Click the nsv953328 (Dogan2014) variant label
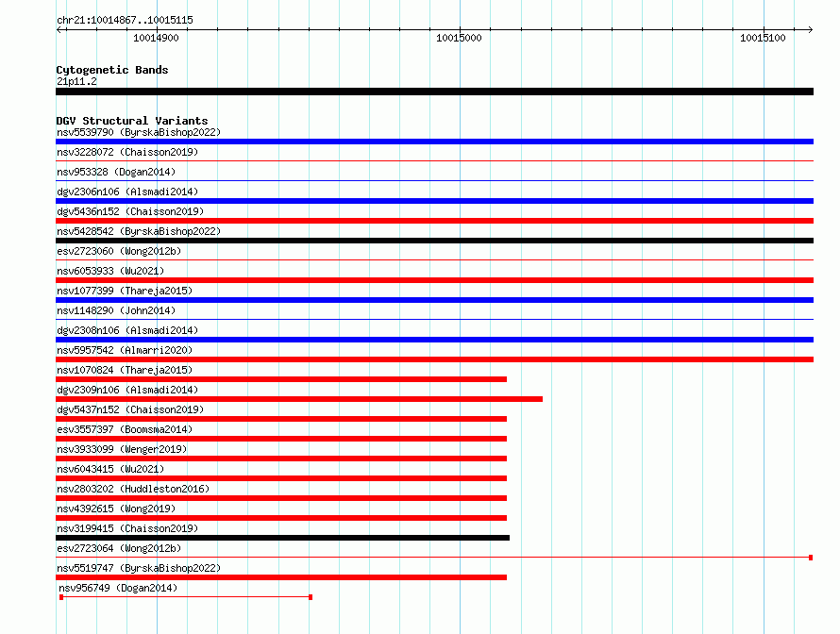Viewport: 840px width, 634px height. click(x=116, y=172)
